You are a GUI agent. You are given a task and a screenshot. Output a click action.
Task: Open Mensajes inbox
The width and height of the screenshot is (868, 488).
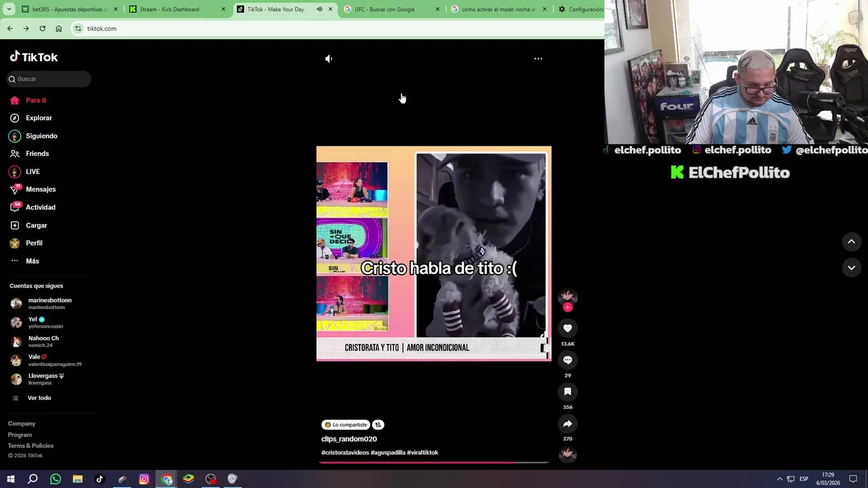pyautogui.click(x=41, y=189)
